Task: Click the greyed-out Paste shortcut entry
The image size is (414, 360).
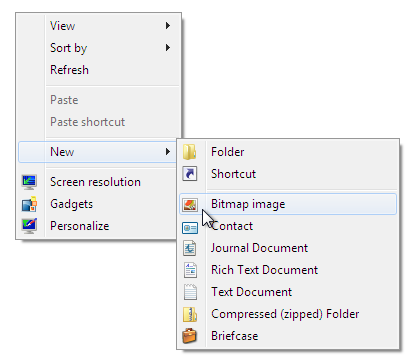Action: (98, 122)
